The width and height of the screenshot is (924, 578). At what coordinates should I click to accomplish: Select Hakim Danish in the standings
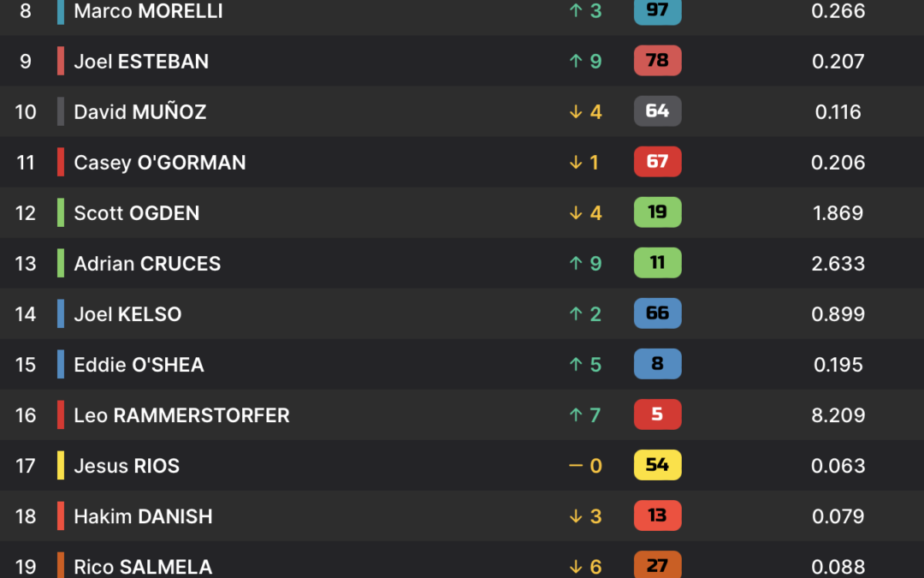click(143, 516)
